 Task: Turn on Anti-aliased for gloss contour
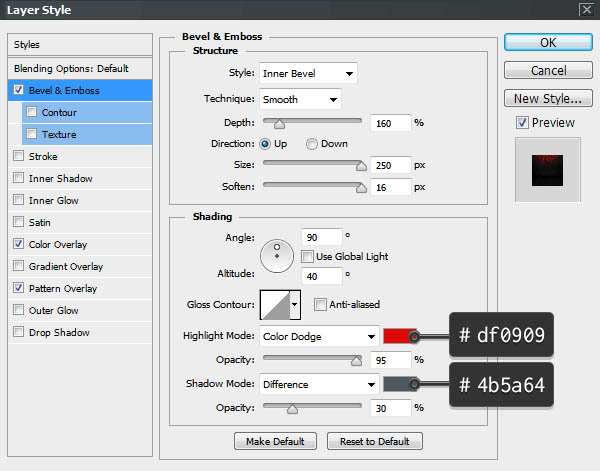click(x=320, y=304)
